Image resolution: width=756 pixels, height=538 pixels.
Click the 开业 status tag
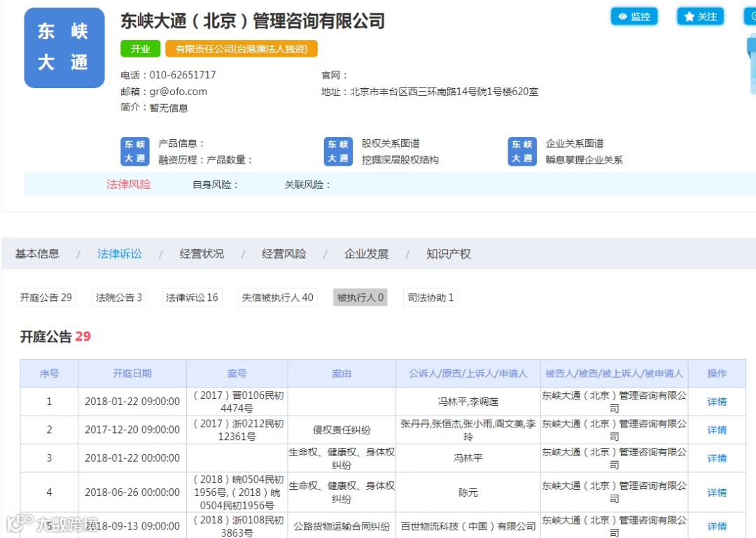[x=140, y=49]
